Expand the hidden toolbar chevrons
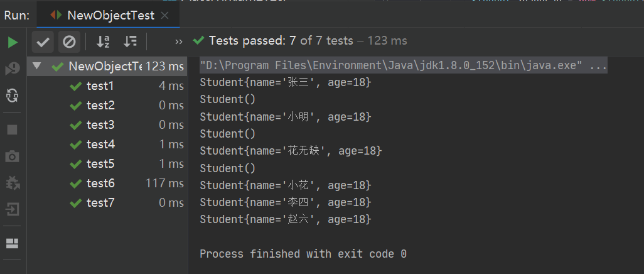 [179, 42]
